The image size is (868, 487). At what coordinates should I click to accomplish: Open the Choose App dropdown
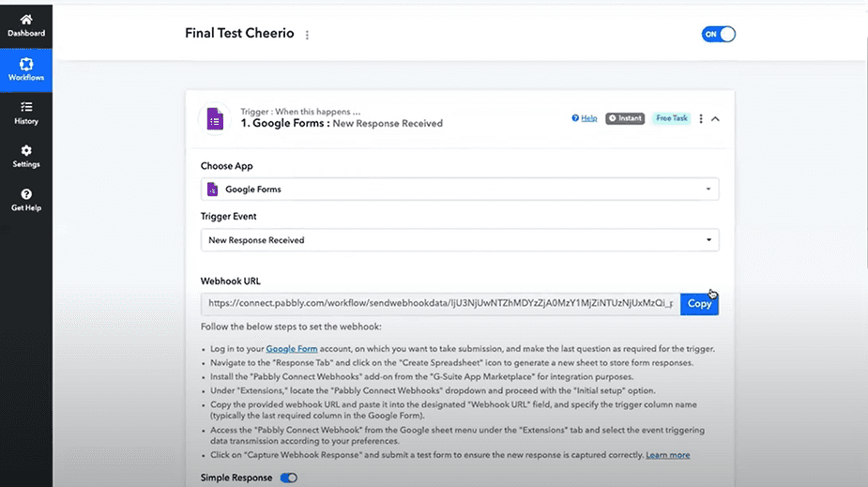[460, 190]
